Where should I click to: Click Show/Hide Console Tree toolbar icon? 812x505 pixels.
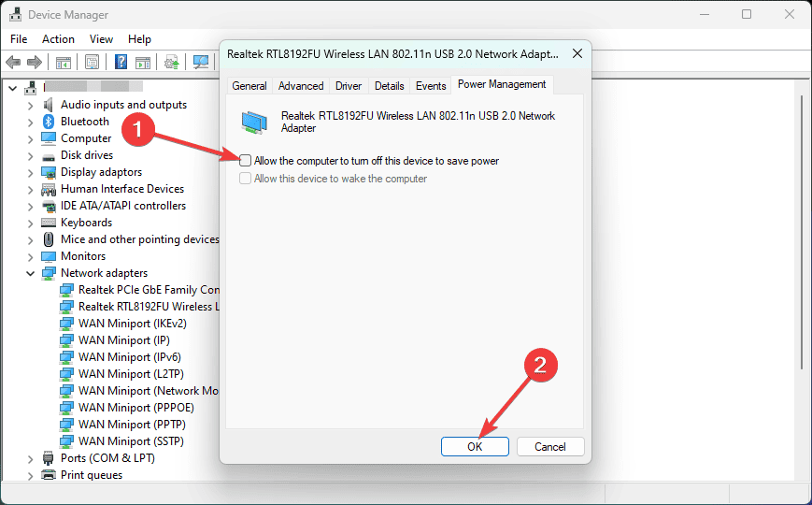64,63
